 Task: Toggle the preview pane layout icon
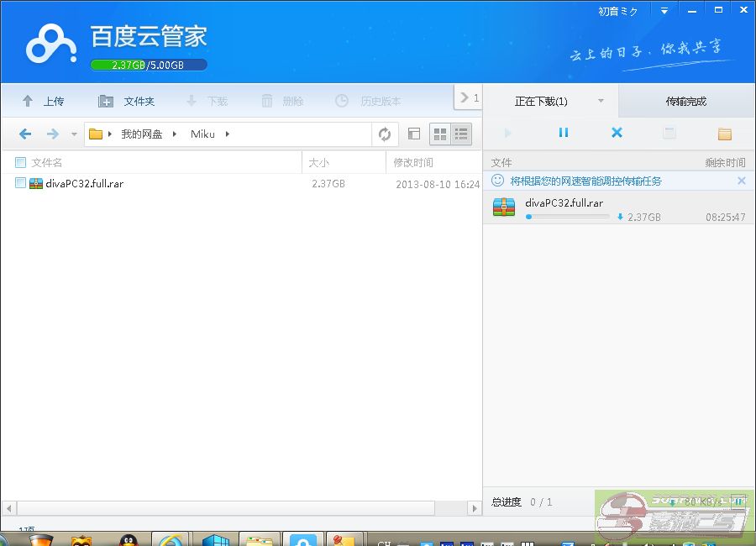pos(413,134)
